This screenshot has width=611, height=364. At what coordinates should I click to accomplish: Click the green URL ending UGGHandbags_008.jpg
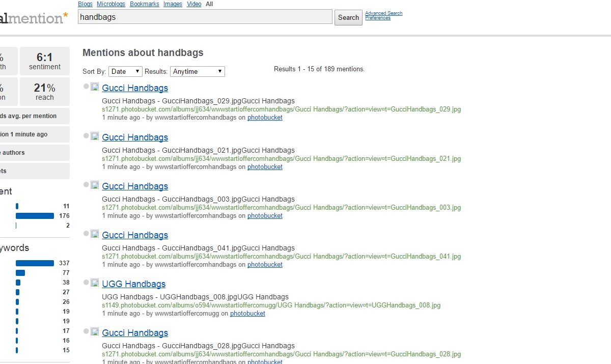tap(271, 305)
